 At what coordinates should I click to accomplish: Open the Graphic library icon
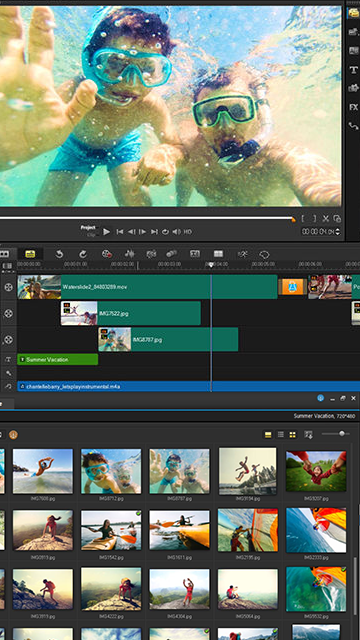pos(353,88)
